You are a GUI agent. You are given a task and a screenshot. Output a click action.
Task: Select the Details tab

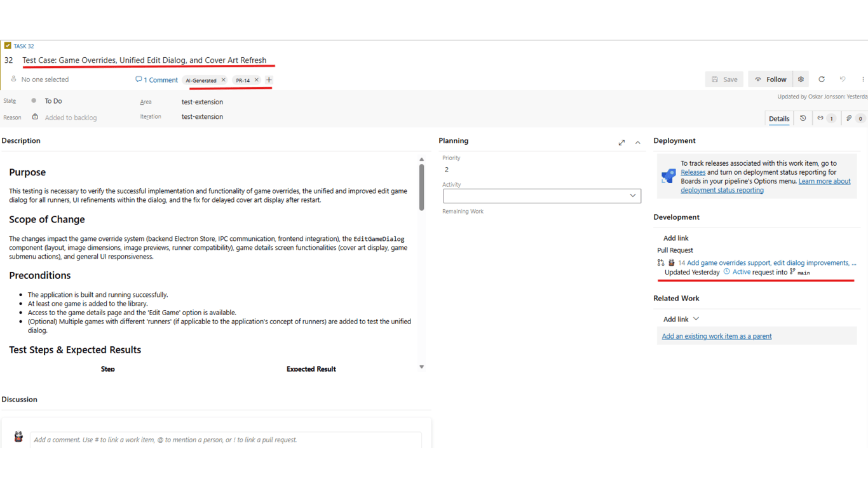pos(778,118)
